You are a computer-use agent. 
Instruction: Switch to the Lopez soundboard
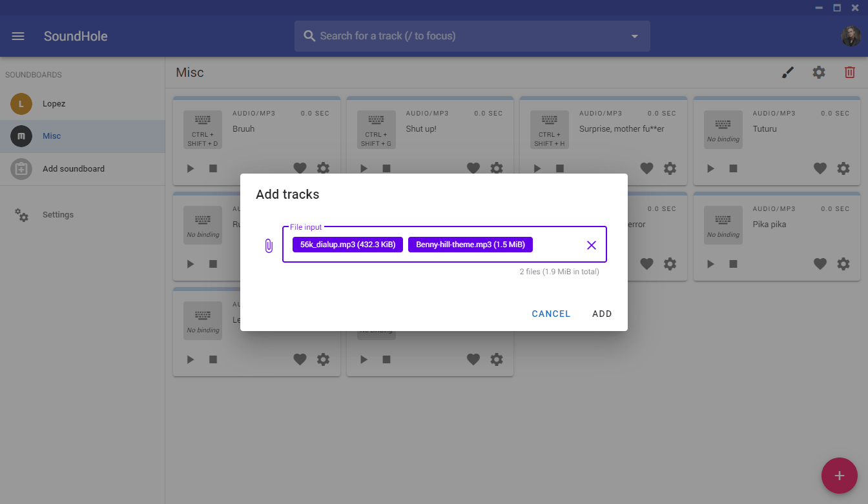pyautogui.click(x=54, y=104)
